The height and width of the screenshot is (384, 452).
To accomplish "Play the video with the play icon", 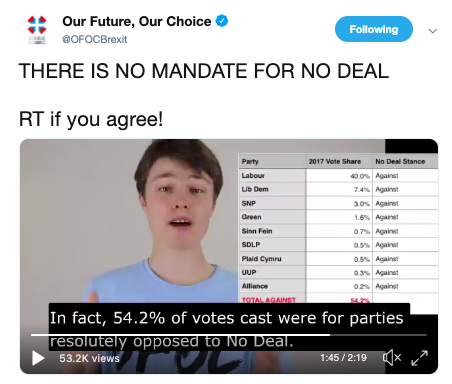I will (x=38, y=358).
